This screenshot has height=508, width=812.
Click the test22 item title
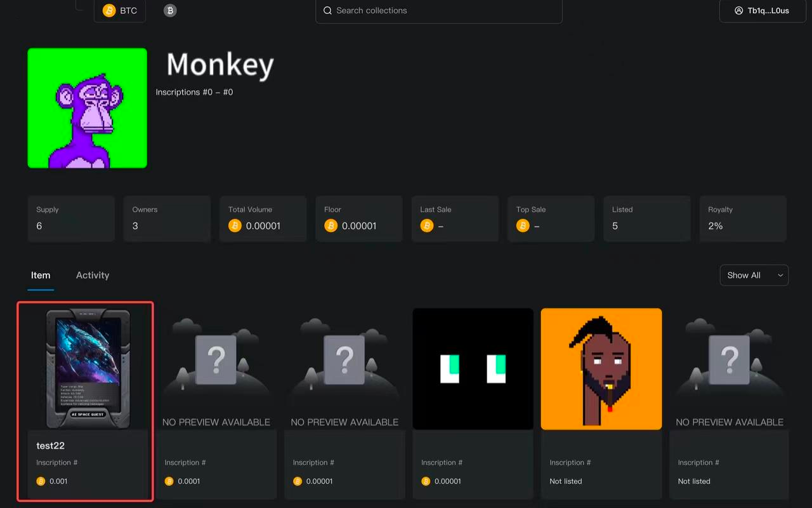pos(51,446)
